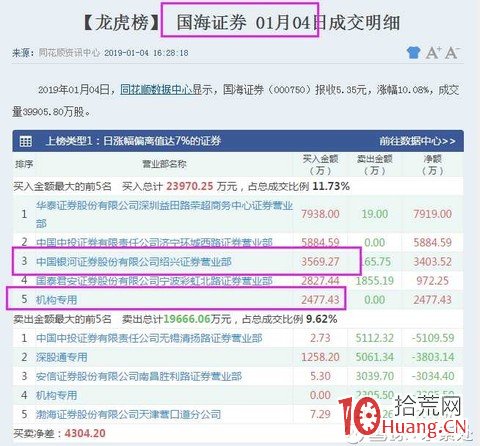Click the timestamp 2019-01-04 16:28:18
Image resolution: width=480 pixels, height=446 pixels.
146,53
